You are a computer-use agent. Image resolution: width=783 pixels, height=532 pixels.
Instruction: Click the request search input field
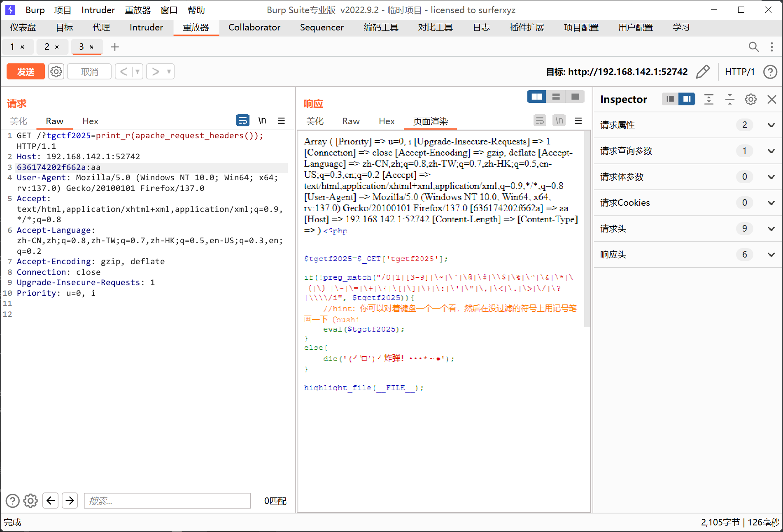tap(167, 501)
